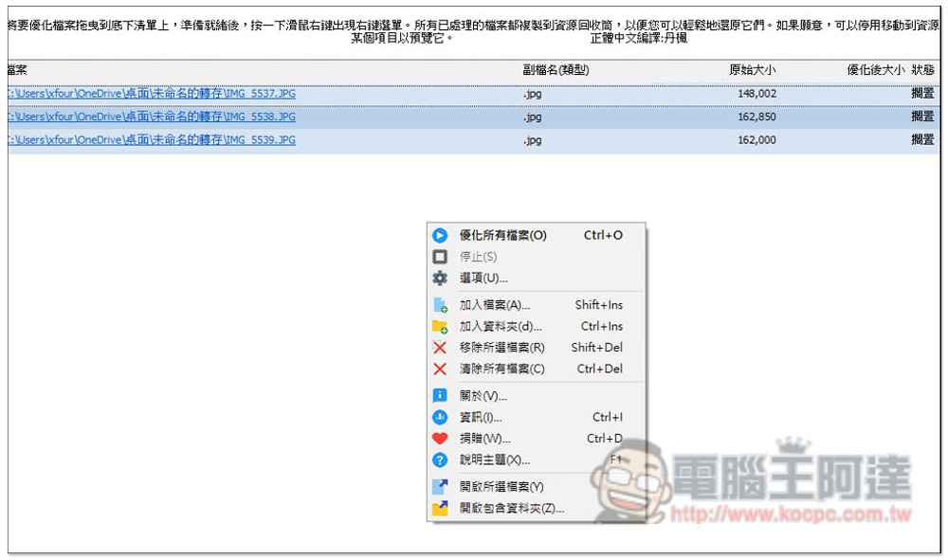The image size is (948, 560).
Task: Select 清除所有檔案(C) menu entry
Action: 537,369
